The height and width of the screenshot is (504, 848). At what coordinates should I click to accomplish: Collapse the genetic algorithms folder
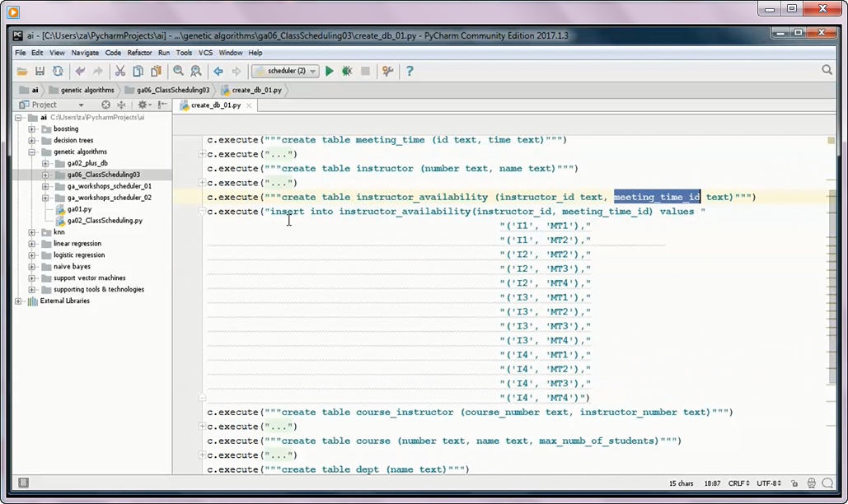click(32, 152)
